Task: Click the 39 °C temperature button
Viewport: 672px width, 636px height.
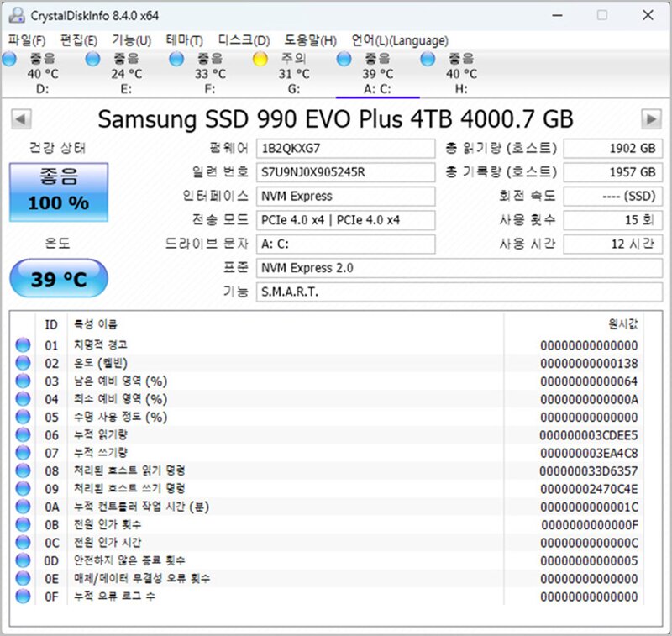Action: (x=59, y=278)
